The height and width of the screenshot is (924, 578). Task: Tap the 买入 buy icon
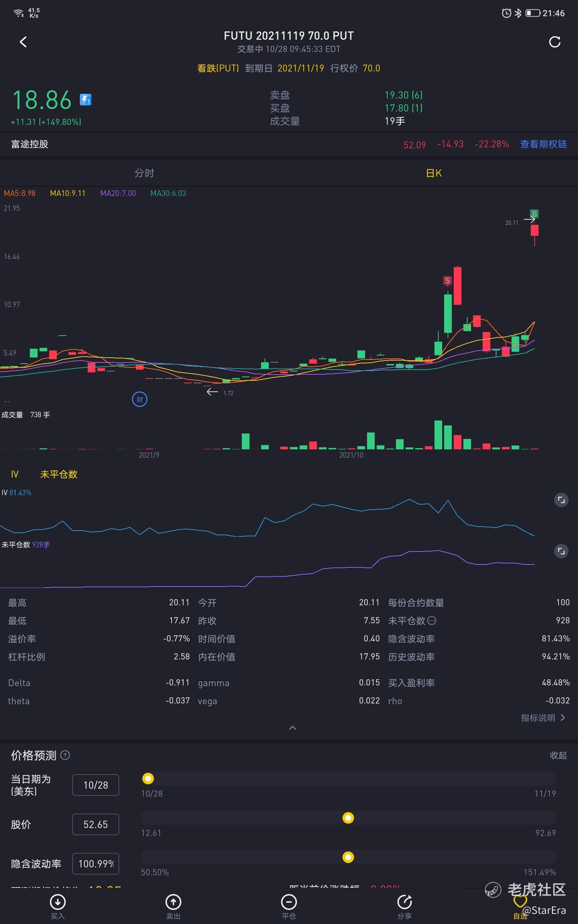pos(58,902)
